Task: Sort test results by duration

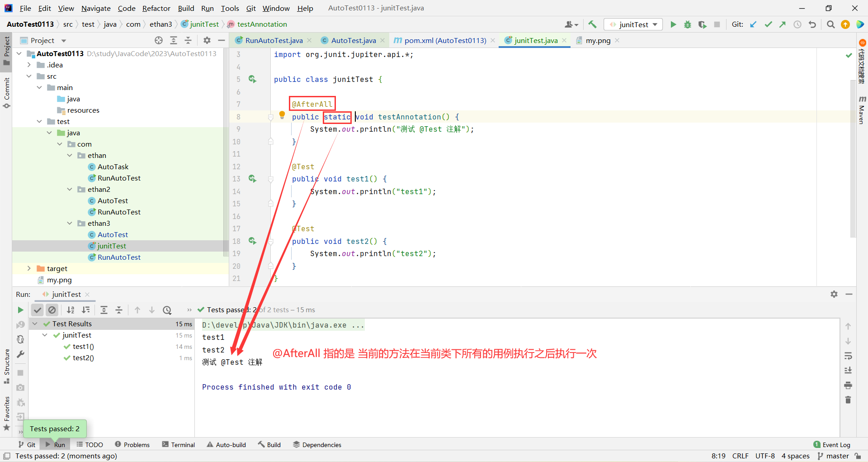Action: point(85,310)
